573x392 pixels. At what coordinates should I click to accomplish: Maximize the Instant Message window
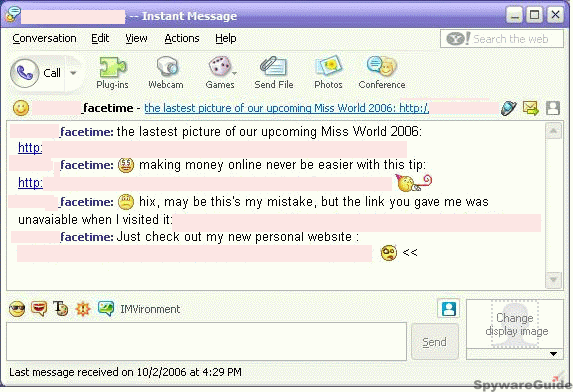(x=535, y=15)
